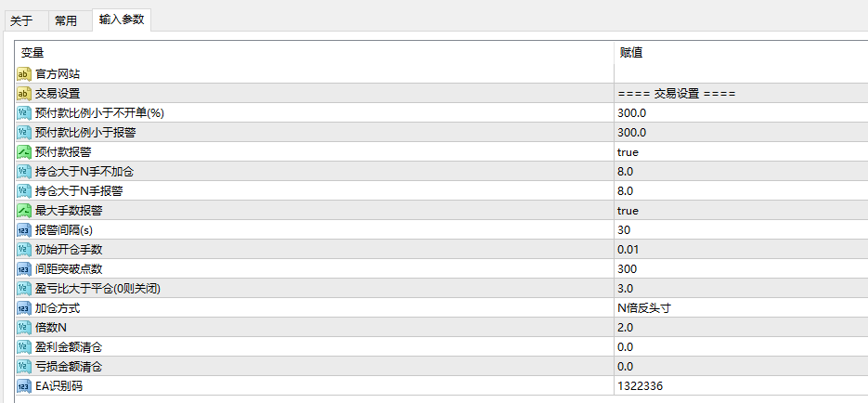Edit the 初始开仓手数 value 0.01

coord(741,249)
